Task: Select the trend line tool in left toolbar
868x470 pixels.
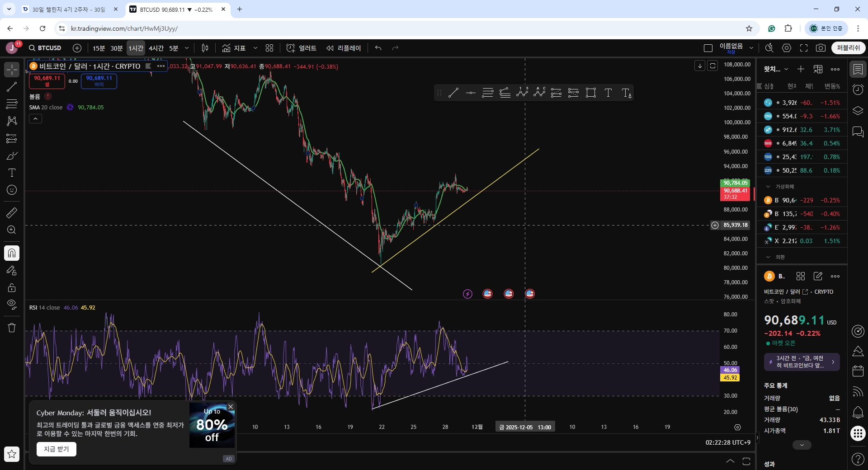Action: pos(12,87)
